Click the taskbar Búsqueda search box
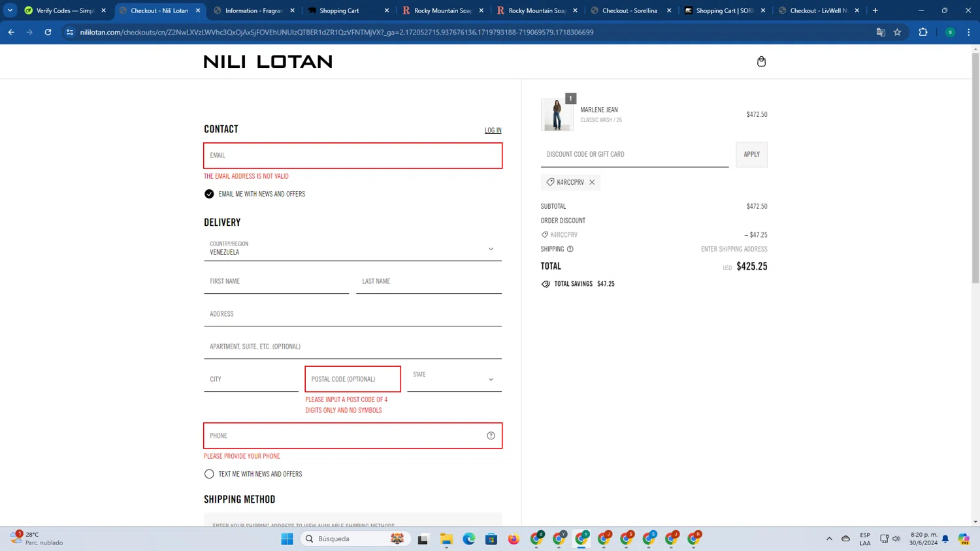The width and height of the screenshot is (980, 551). 355,539
